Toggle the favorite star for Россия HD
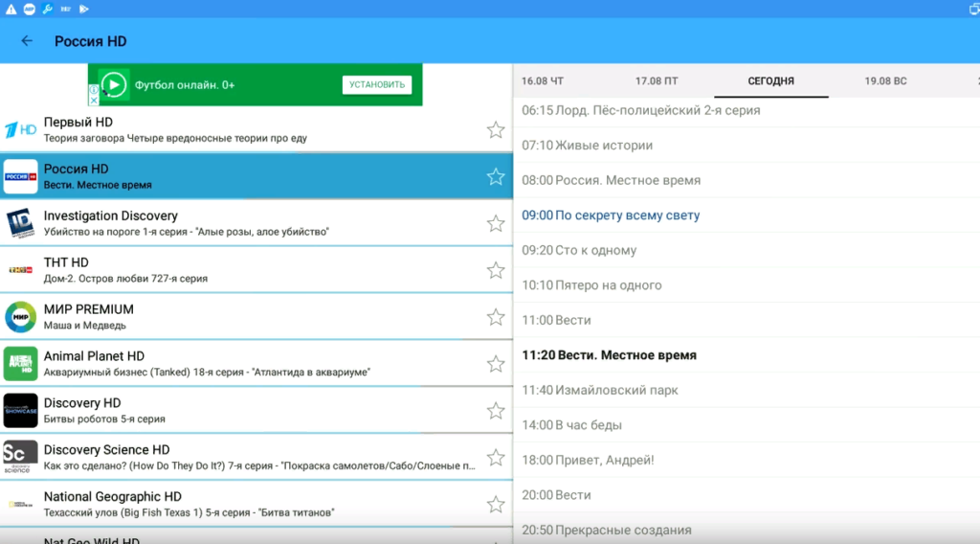The width and height of the screenshot is (980, 544). click(496, 177)
